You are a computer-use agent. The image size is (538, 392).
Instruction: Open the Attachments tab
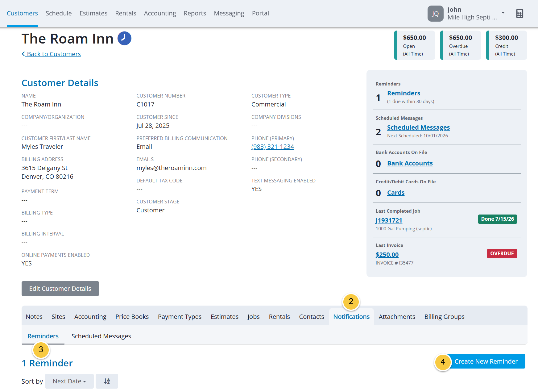[x=397, y=317]
